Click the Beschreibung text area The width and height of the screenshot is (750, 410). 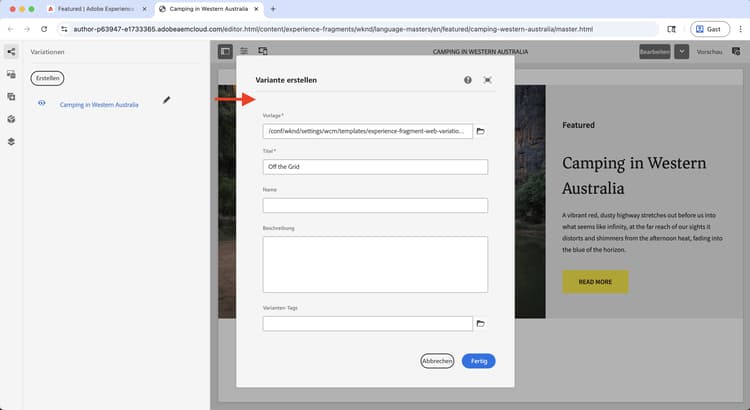coord(375,265)
